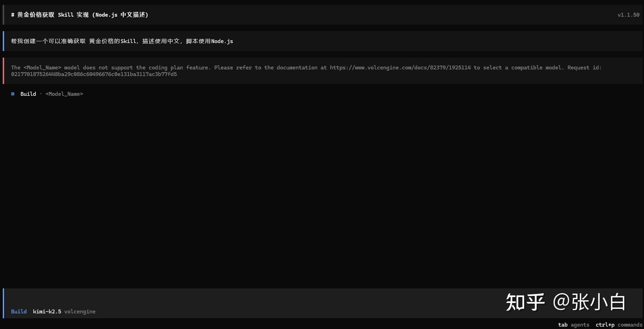
Task: Select the session title heading about 黄金价格获取 Skill
Action: 80,15
